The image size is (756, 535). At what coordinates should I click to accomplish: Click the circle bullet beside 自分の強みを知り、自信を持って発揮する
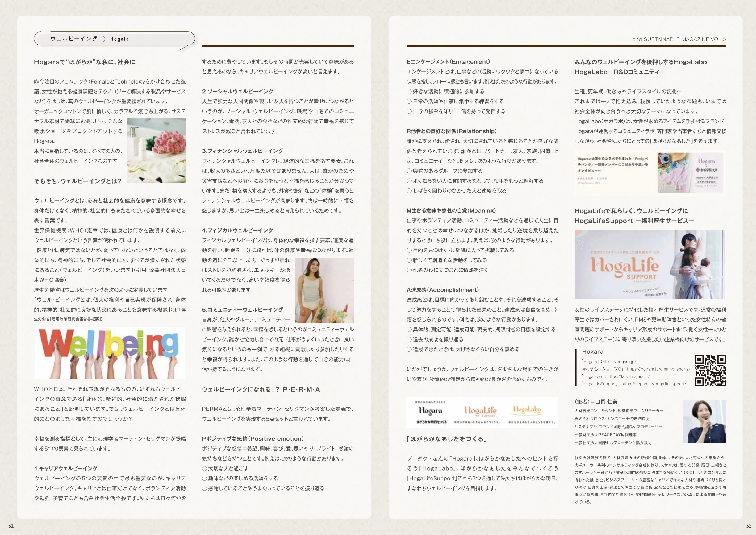coord(409,111)
